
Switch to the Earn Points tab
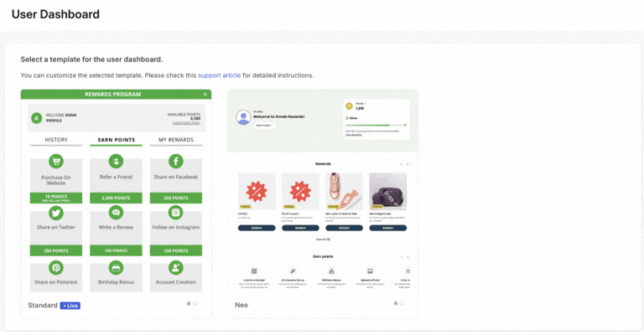coord(117,140)
